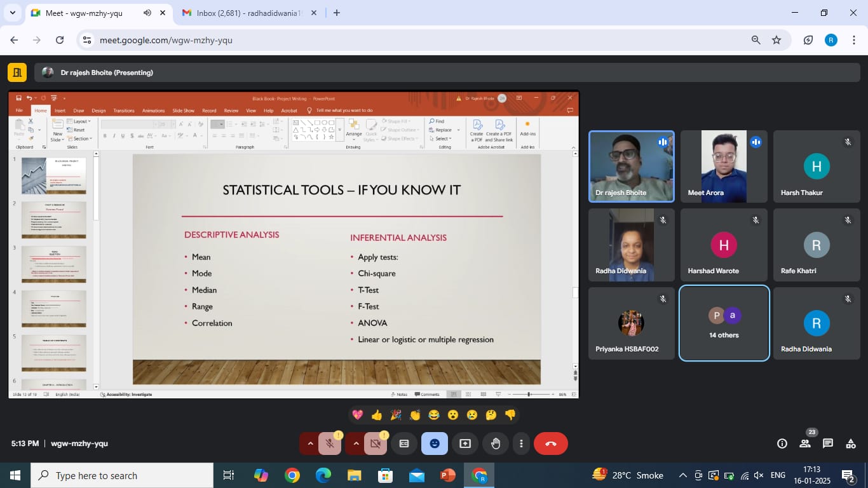
Task: Open PowerPoint from the Windows taskbar
Action: pos(448,475)
